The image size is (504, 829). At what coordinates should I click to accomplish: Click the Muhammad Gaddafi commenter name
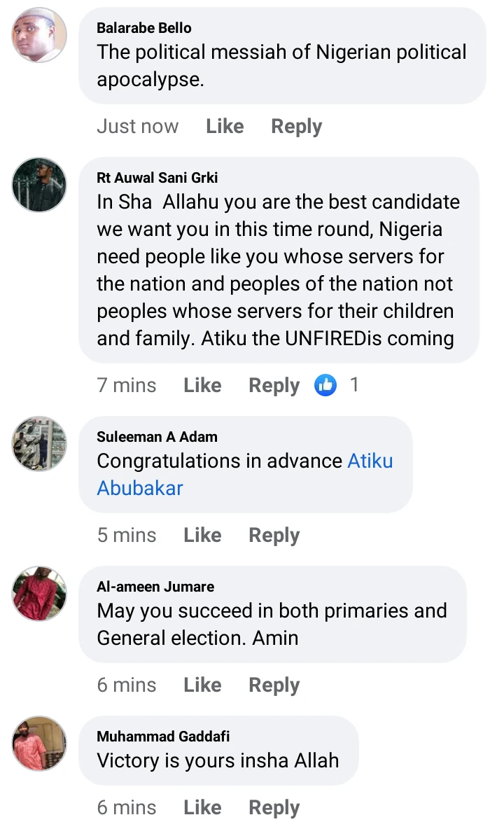pyautogui.click(x=162, y=736)
